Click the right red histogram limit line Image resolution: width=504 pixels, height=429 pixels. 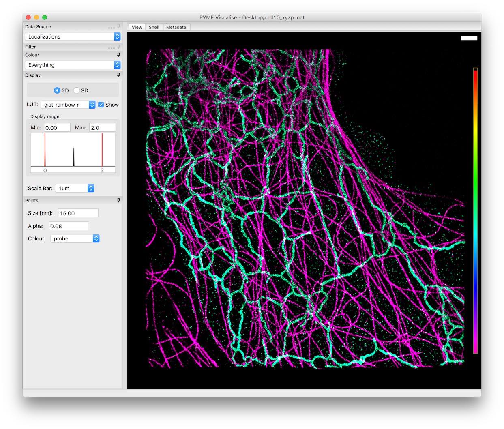point(102,150)
